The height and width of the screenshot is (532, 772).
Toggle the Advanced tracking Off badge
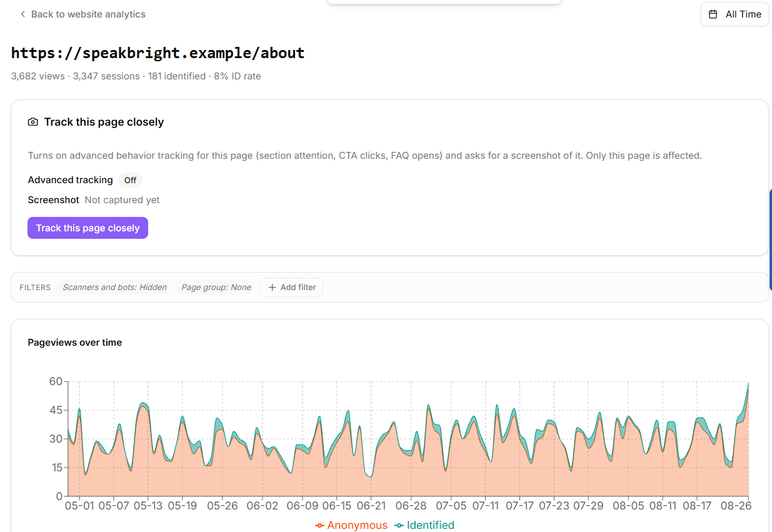point(130,180)
